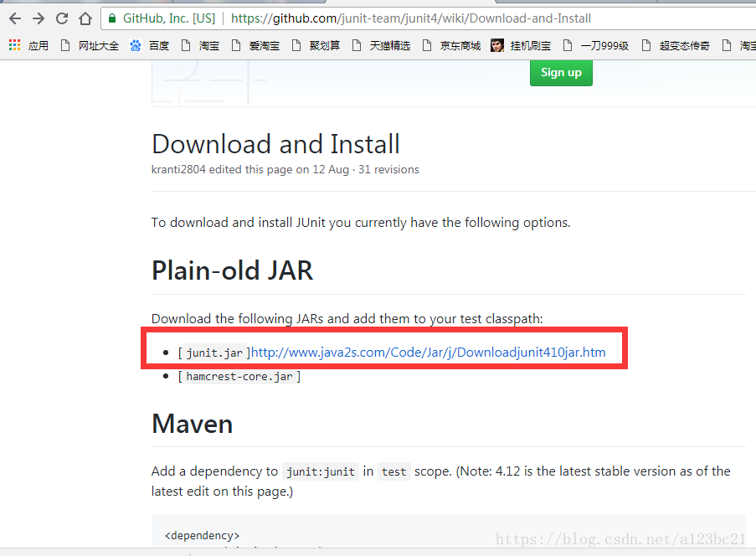Reload the page with the refresh icon
This screenshot has height=556, width=756.
click(62, 18)
